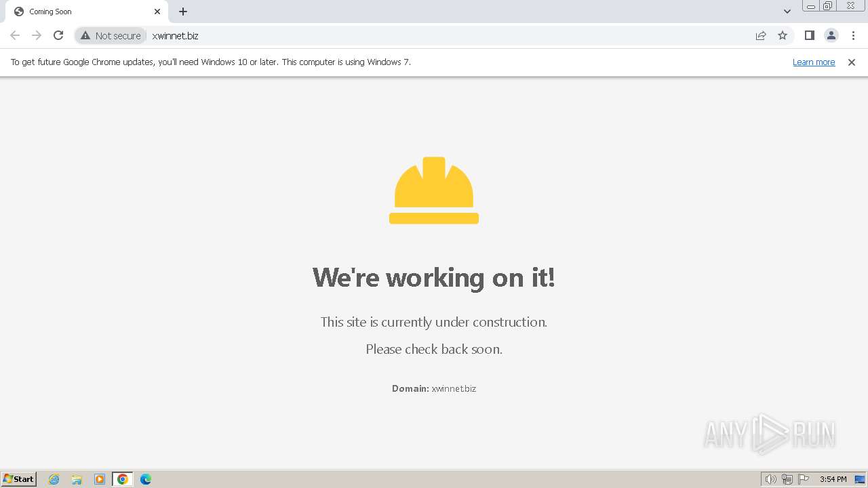Open the Windows Start menu
The width and height of the screenshot is (868, 488).
(19, 479)
